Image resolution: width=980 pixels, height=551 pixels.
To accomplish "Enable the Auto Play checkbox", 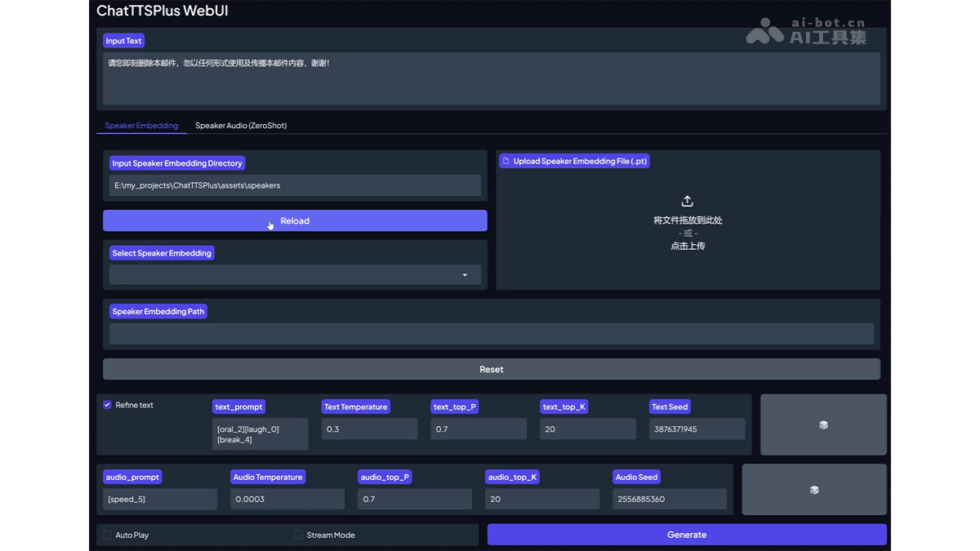I will pos(107,535).
